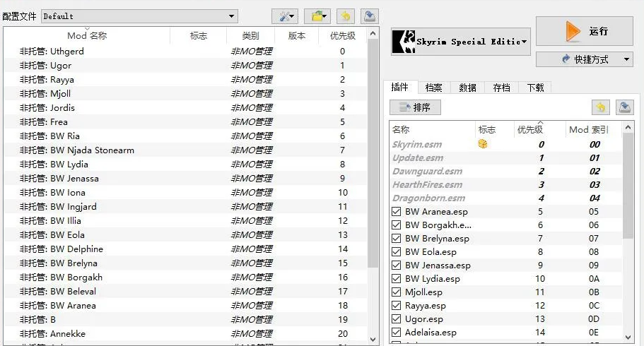Image resolution: width=644 pixels, height=346 pixels.
Task: Sort mods by 类别 column header
Action: [x=250, y=36]
